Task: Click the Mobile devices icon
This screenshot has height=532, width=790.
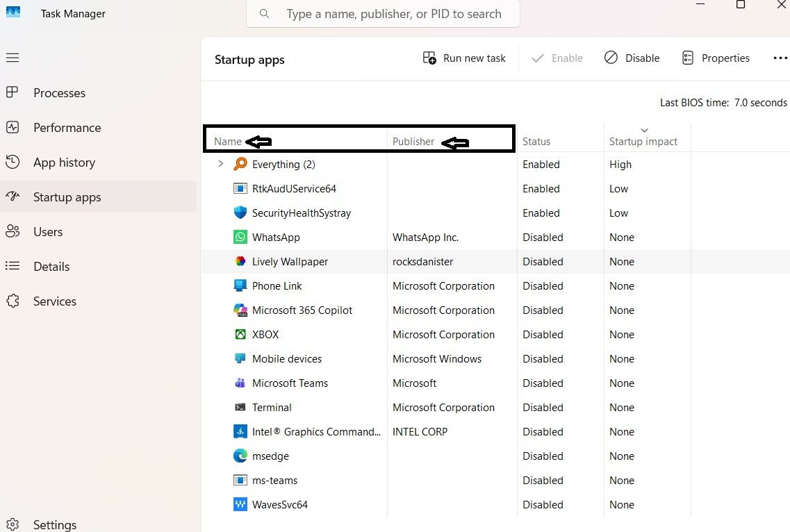Action: coord(240,358)
